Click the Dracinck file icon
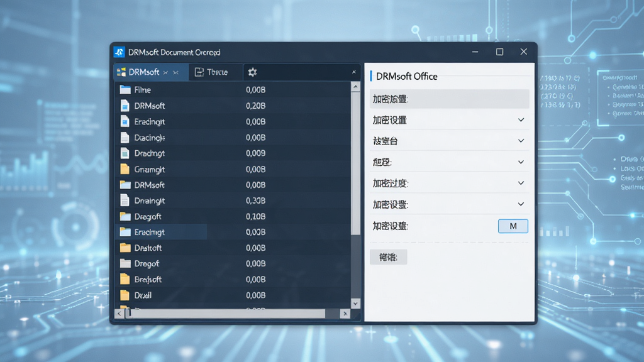 click(x=125, y=138)
